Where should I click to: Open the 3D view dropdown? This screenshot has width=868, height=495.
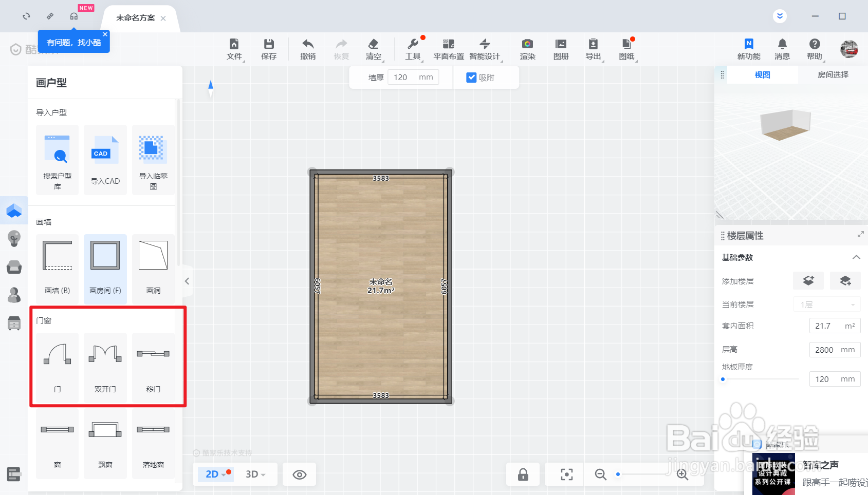[x=255, y=474]
